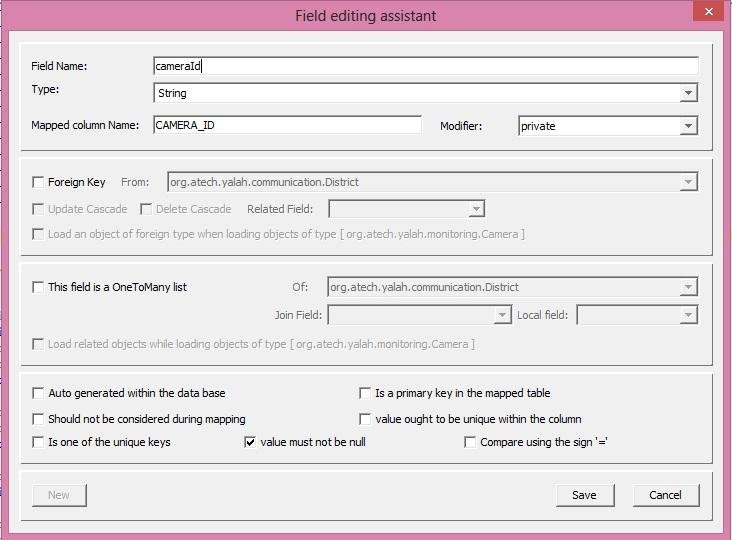Image resolution: width=732 pixels, height=540 pixels.
Task: Close the Field editing assistant dialog
Action: tap(709, 13)
